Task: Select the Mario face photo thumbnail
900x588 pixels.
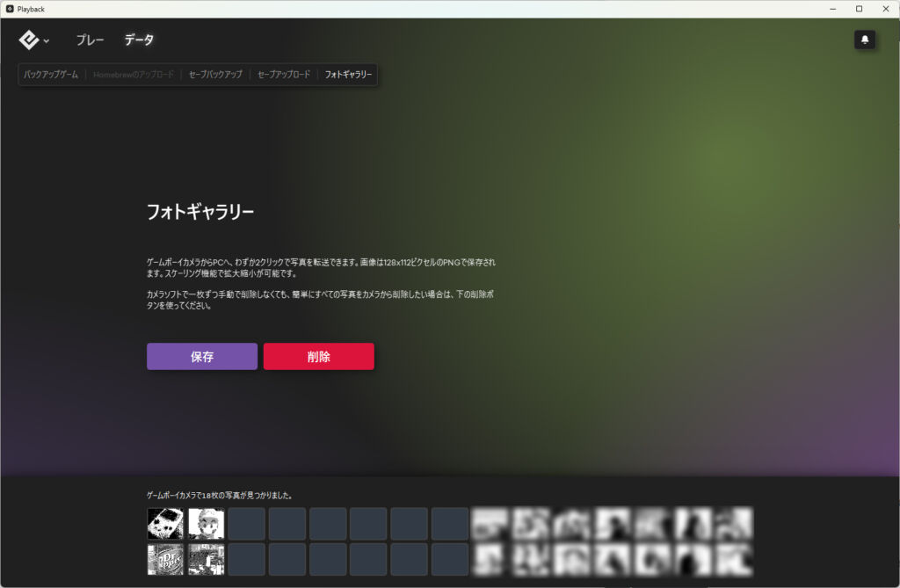Action: point(207,524)
